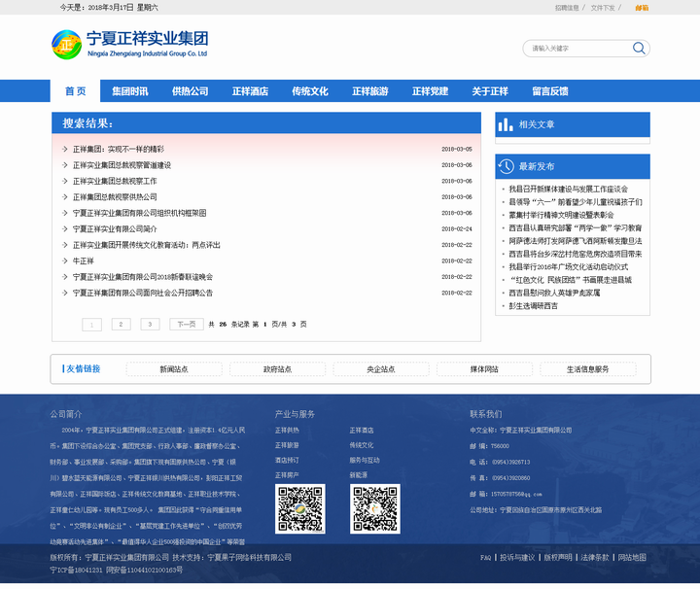This screenshot has width=700, height=589.
Task: Open the 集团时讯 menu item
Action: click(130, 91)
